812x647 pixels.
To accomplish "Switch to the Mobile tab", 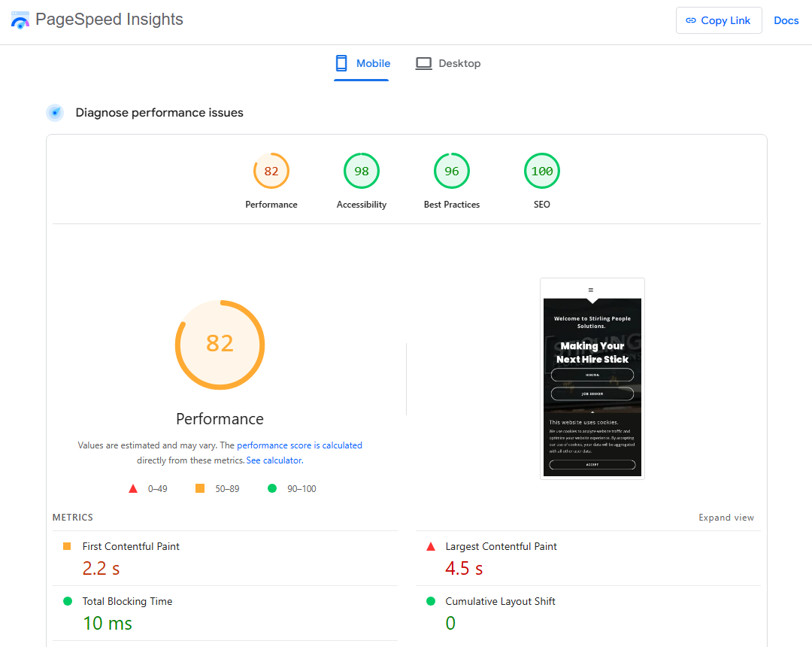I will point(362,64).
